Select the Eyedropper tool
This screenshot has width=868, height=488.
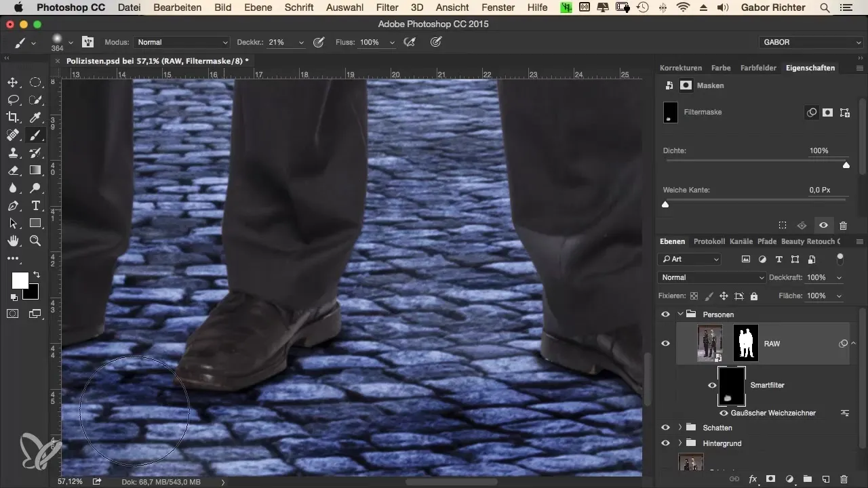pyautogui.click(x=35, y=117)
